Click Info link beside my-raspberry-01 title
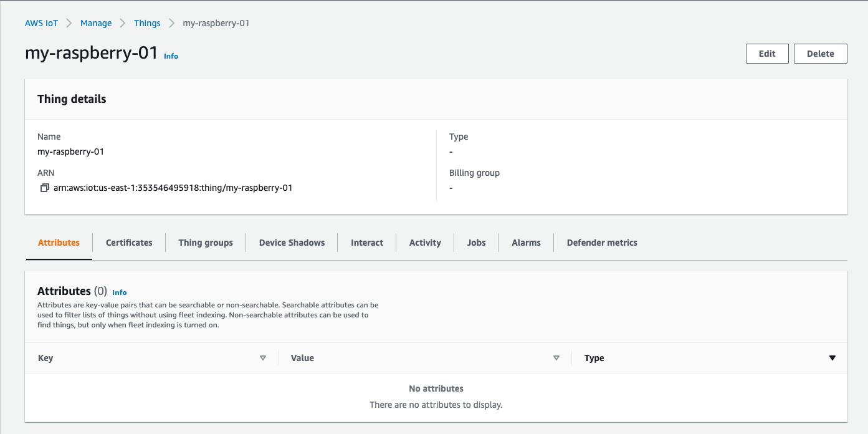 [171, 56]
